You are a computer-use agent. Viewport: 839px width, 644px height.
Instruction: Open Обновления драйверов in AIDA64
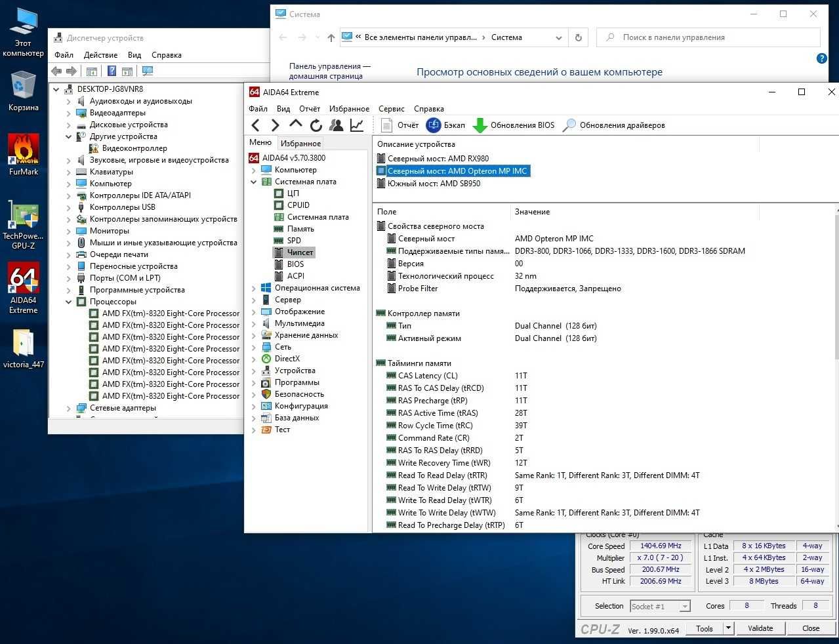[x=614, y=125]
